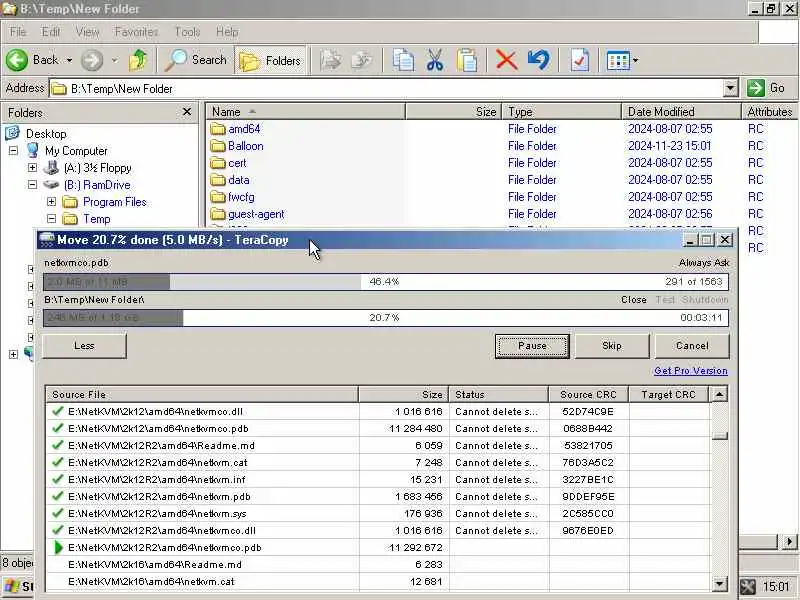Click the Properties checkmark icon
800x600 pixels.
click(580, 60)
